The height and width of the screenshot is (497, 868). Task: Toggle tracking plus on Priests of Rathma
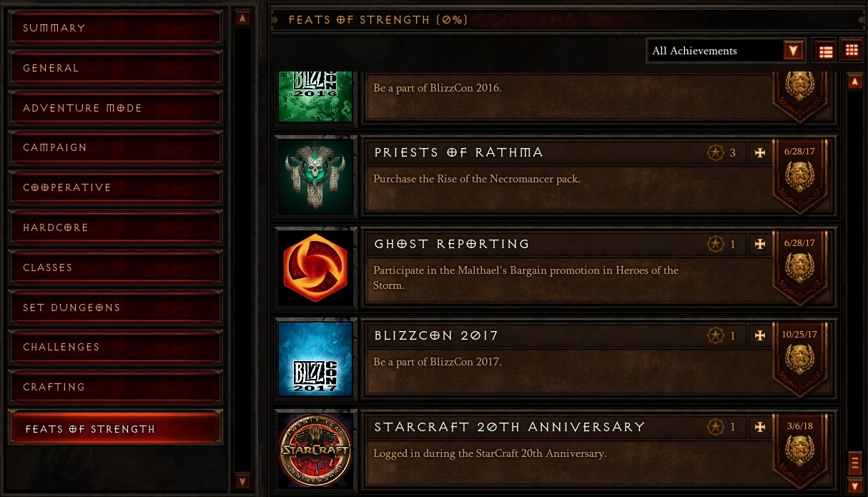pos(760,152)
